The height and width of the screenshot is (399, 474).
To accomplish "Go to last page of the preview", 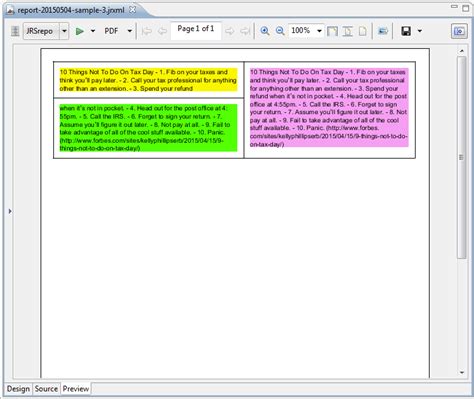I will coord(245,31).
